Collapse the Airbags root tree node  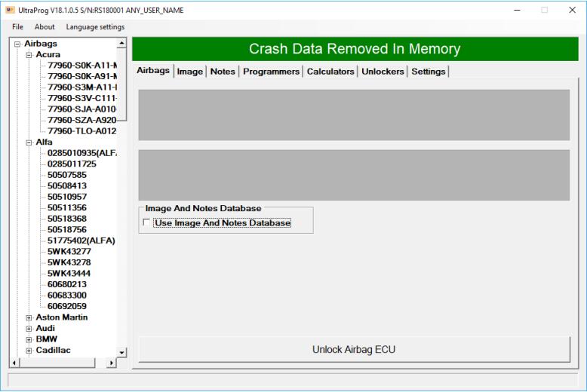tap(17, 44)
